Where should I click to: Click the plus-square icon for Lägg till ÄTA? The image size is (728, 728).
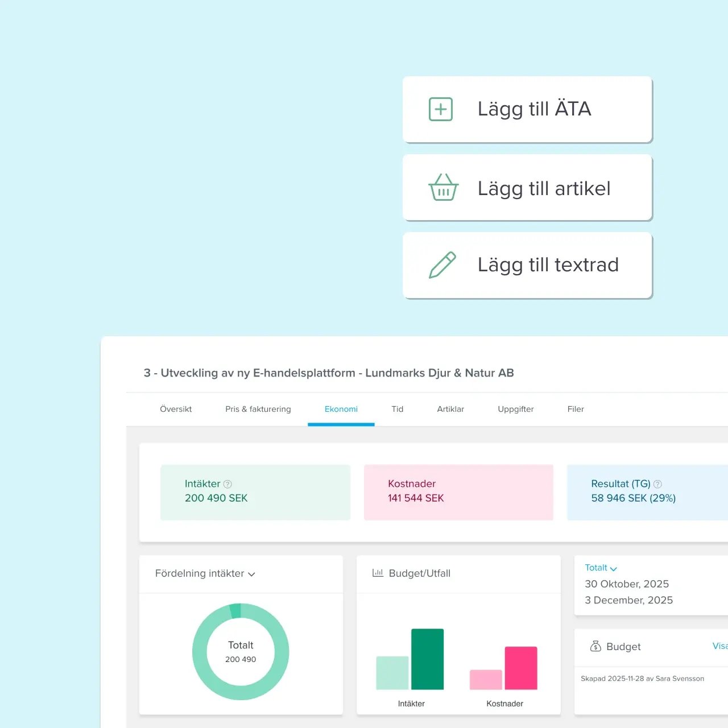point(441,109)
